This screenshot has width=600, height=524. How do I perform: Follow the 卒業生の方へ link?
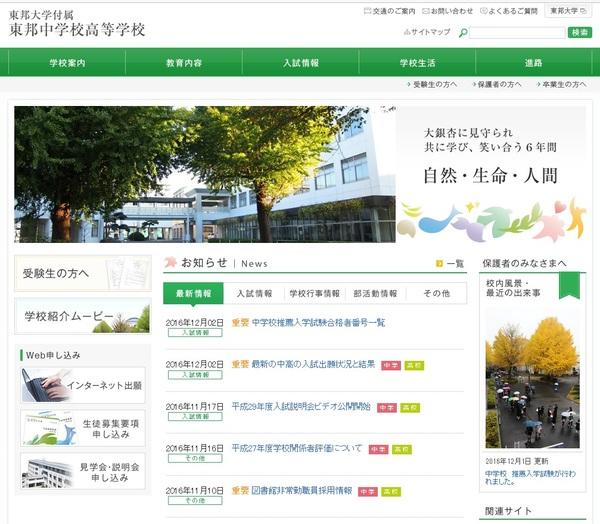(x=560, y=85)
